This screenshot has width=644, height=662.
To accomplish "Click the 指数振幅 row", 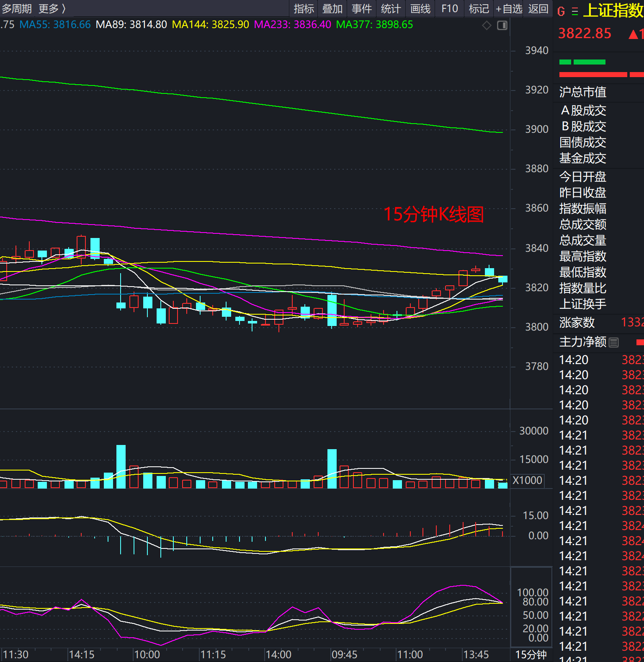I will [x=599, y=209].
